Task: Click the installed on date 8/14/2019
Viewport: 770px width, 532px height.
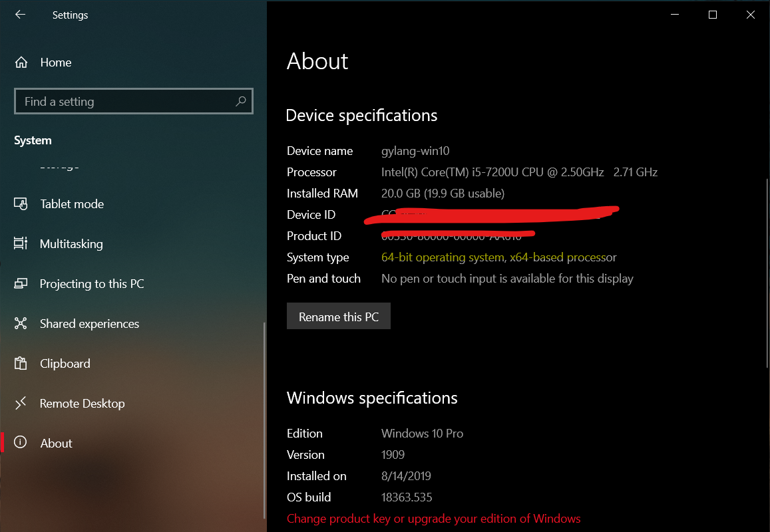Action: [x=406, y=475]
